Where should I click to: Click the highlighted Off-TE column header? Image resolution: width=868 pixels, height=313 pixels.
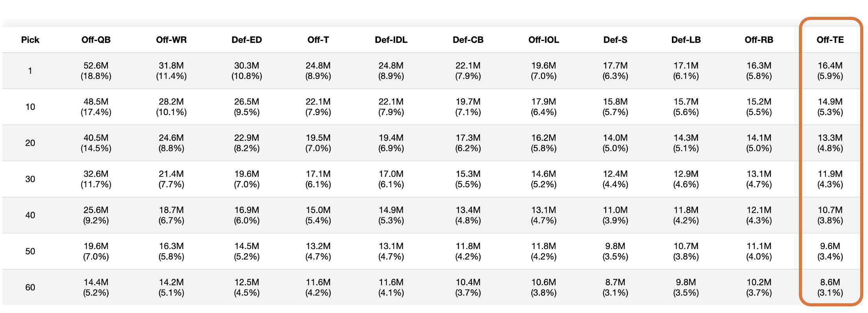click(830, 40)
